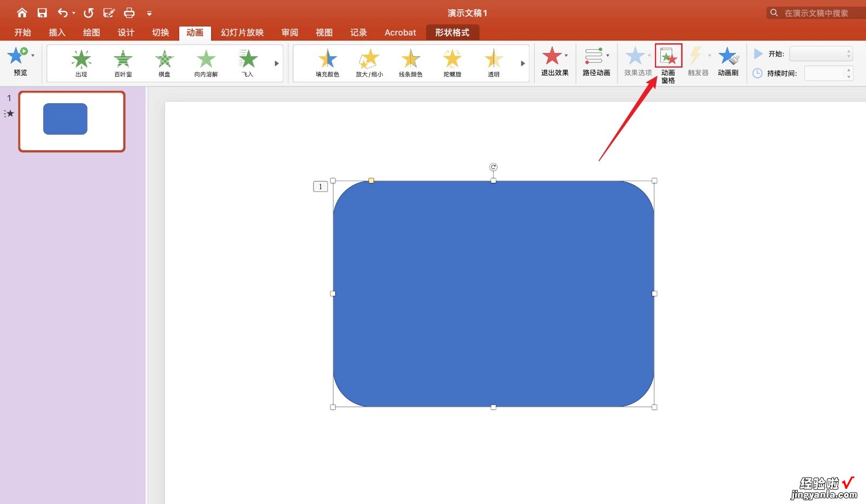Open the 幻灯片放映 tab
This screenshot has width=866, height=504.
242,32
